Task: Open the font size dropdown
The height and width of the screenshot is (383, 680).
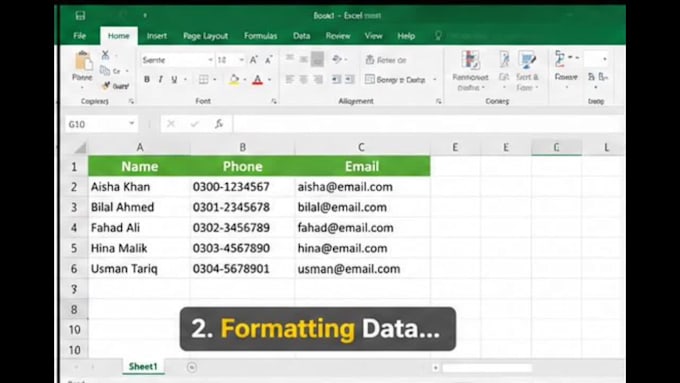Action: pos(242,60)
